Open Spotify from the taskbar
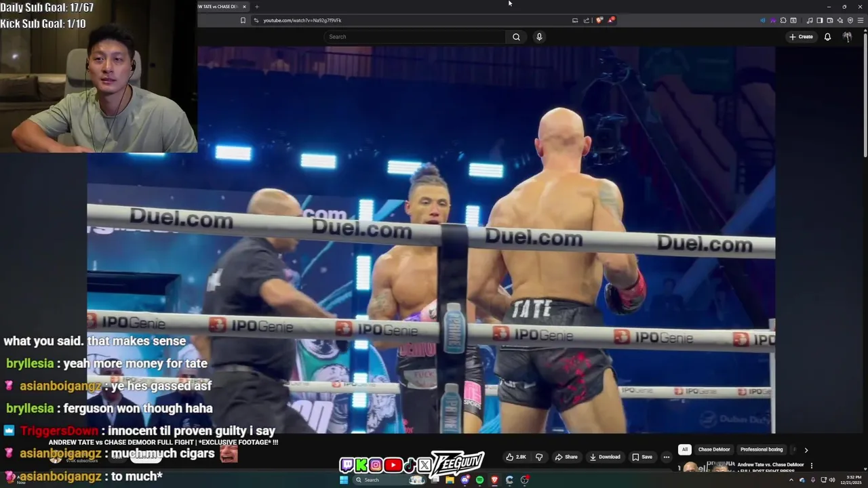The image size is (868, 488). [479, 480]
